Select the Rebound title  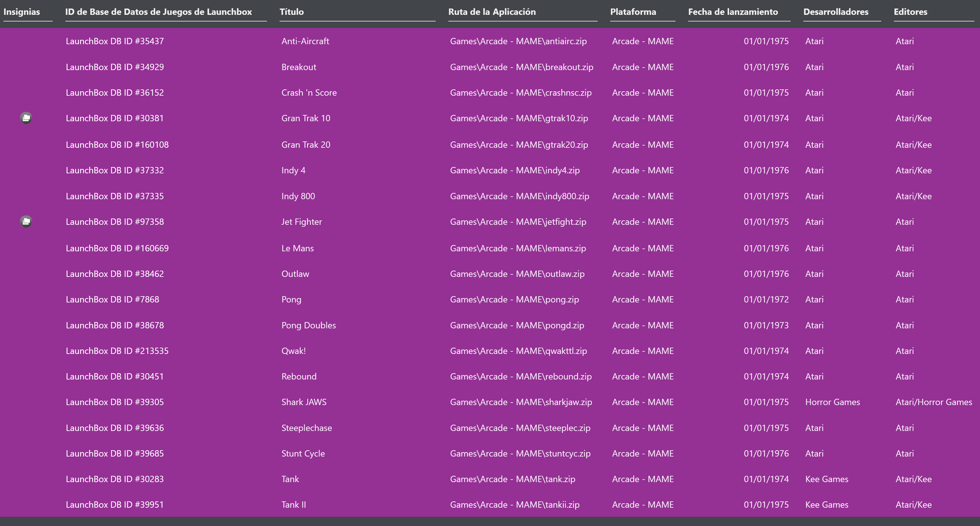coord(299,376)
